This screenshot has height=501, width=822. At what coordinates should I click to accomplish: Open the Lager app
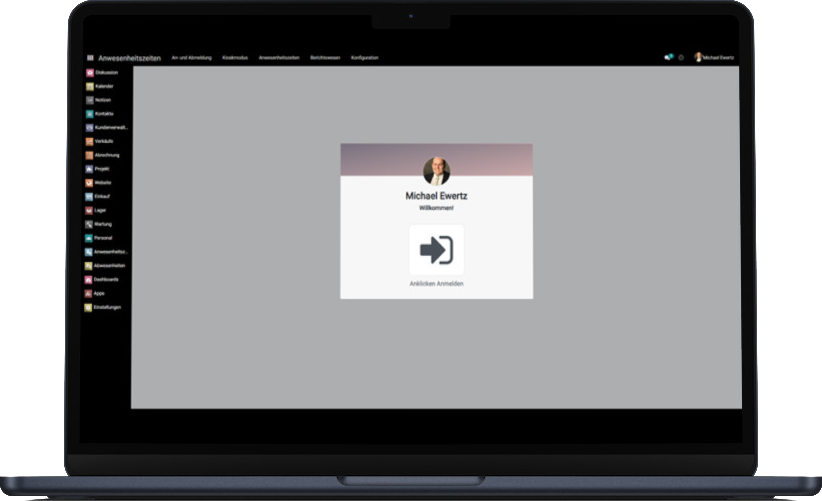point(101,211)
